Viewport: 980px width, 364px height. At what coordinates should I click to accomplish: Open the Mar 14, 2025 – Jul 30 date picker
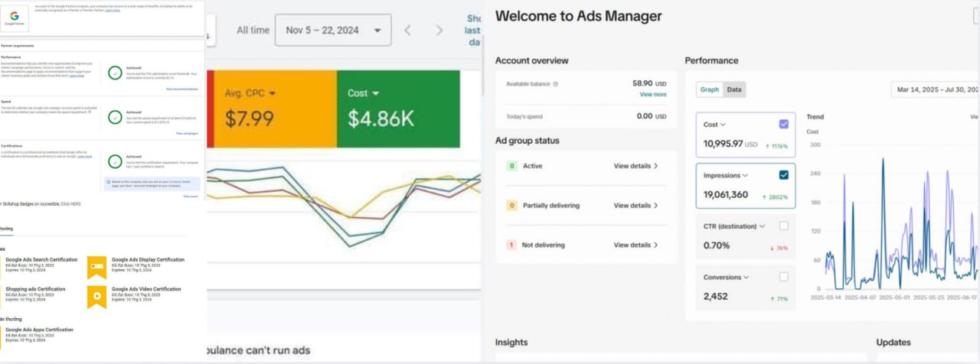(936, 90)
